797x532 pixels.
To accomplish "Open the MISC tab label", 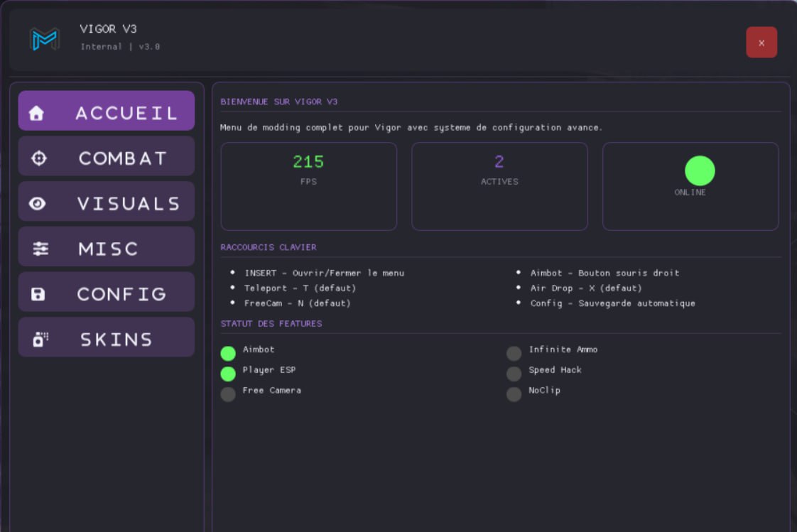I will point(109,249).
